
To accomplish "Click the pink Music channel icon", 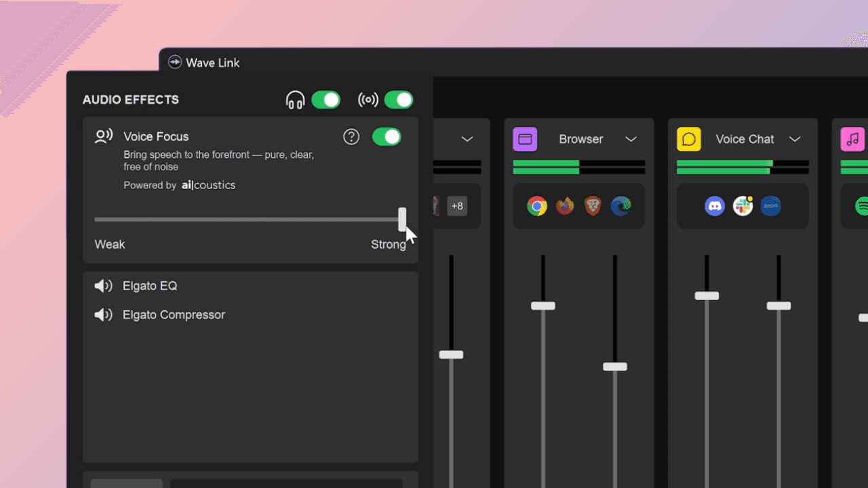I will tap(853, 139).
